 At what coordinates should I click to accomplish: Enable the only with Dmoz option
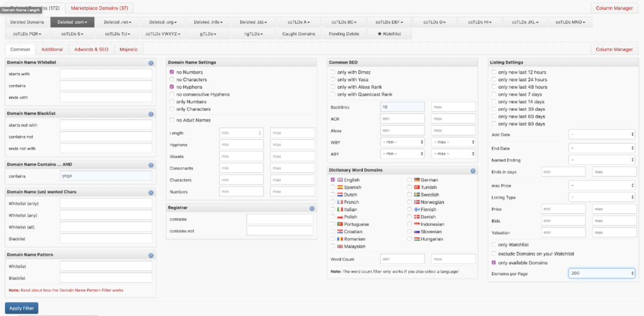(x=333, y=72)
